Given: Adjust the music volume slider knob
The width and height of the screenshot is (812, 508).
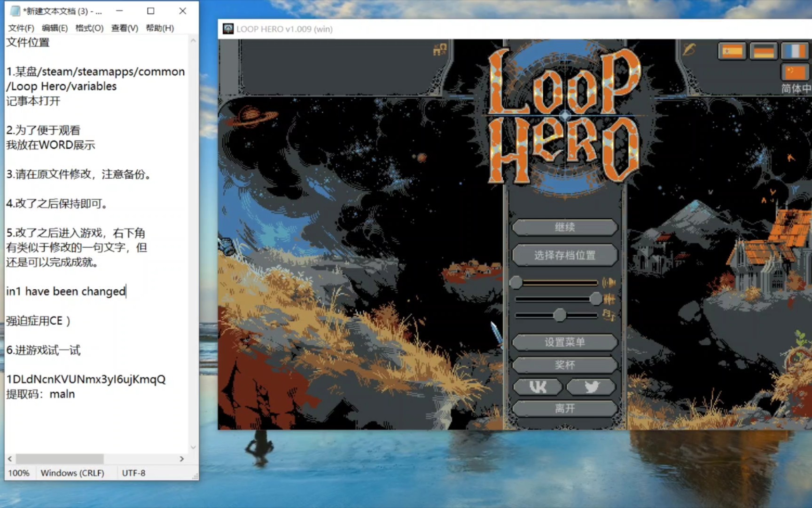Looking at the screenshot, I should pyautogui.click(x=560, y=315).
